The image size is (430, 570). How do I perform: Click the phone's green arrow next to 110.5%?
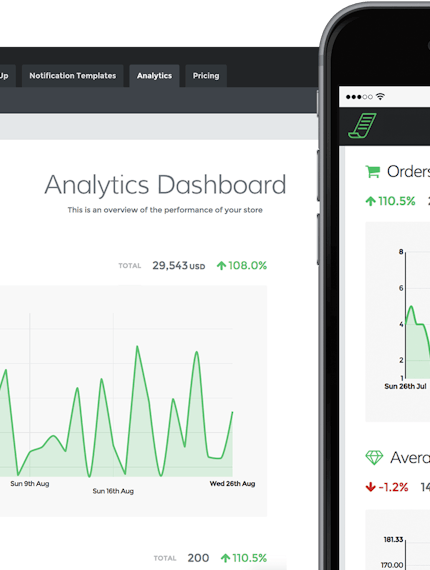[370, 201]
